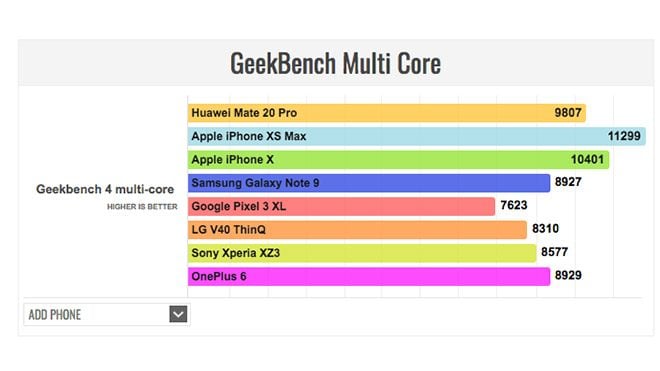Click the 7623 score beside Pixel 3 XL
Screen dimensions: 660x371
tap(514, 205)
